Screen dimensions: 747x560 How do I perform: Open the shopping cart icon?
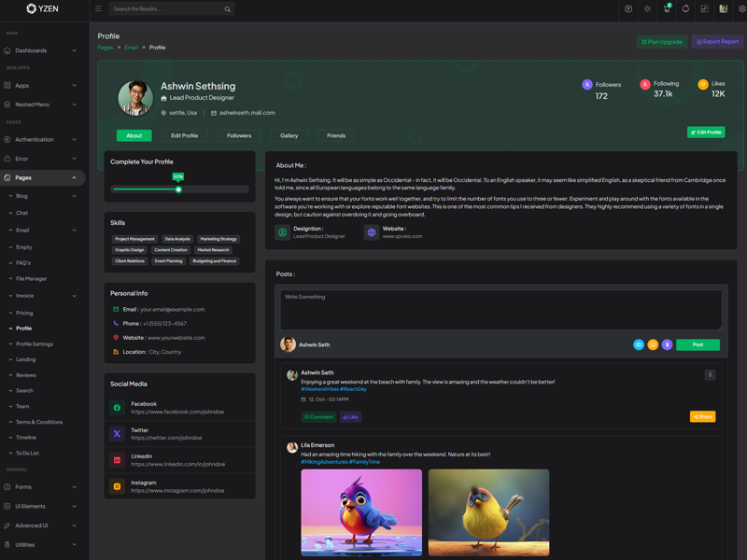(667, 9)
